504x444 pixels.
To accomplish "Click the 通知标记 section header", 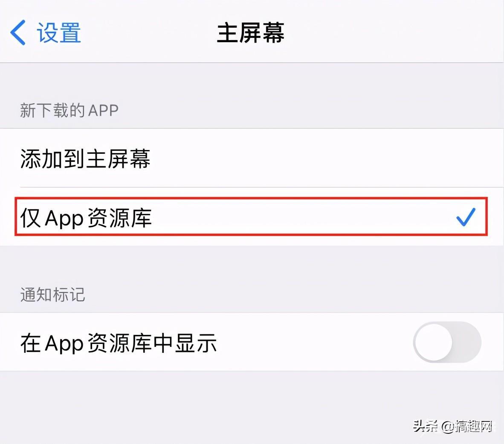I will 53,294.
